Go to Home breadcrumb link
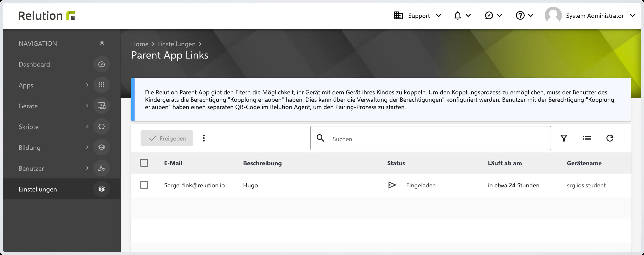Image resolution: width=644 pixels, height=255 pixels. 140,44
